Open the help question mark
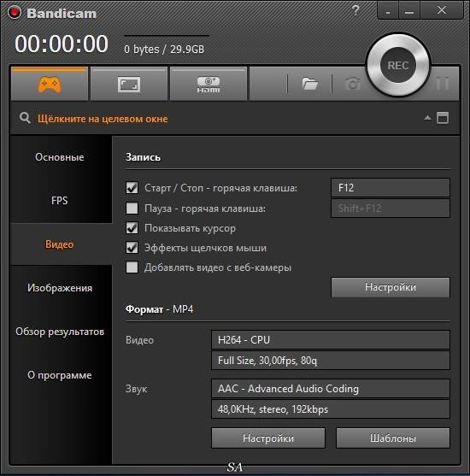Viewport: 470px width, 476px height. coord(355,10)
